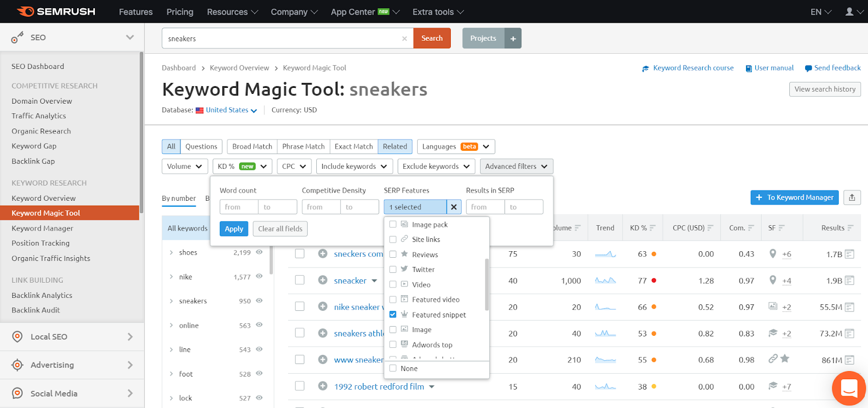Sort by CPC (USD) column icon
The width and height of the screenshot is (868, 408).
(x=710, y=228)
